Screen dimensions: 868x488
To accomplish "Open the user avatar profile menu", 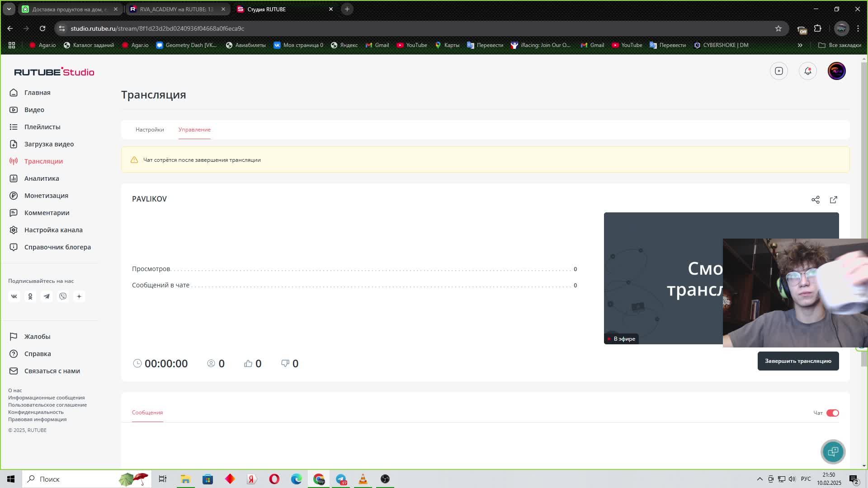I will click(836, 71).
